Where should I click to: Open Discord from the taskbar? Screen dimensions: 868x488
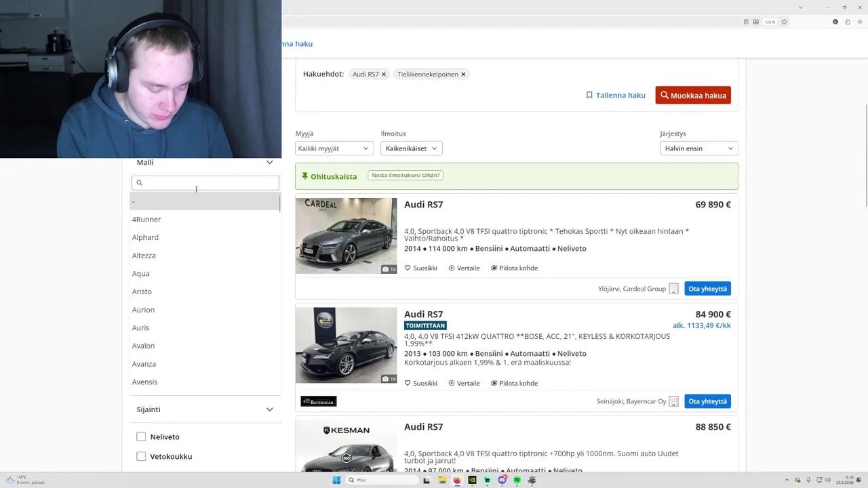pyautogui.click(x=502, y=480)
